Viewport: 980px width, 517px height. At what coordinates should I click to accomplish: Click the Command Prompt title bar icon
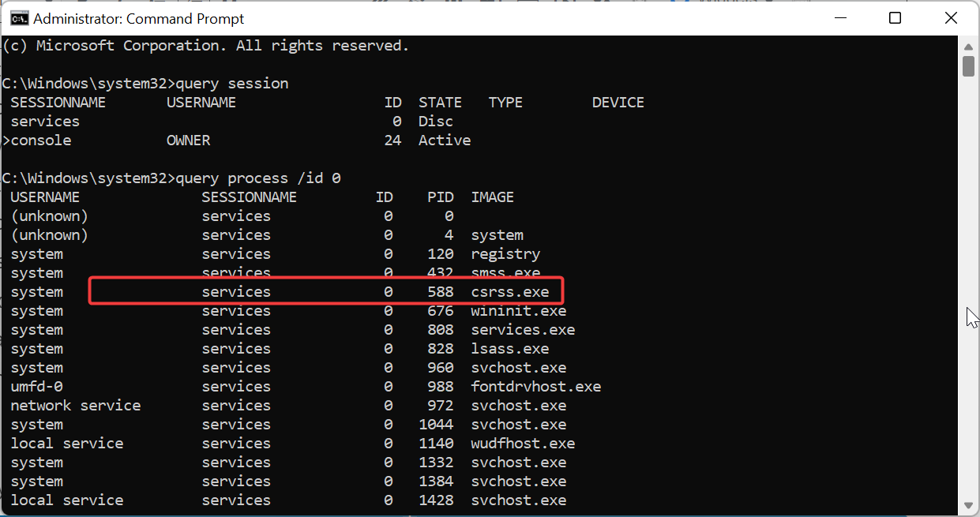(x=17, y=18)
